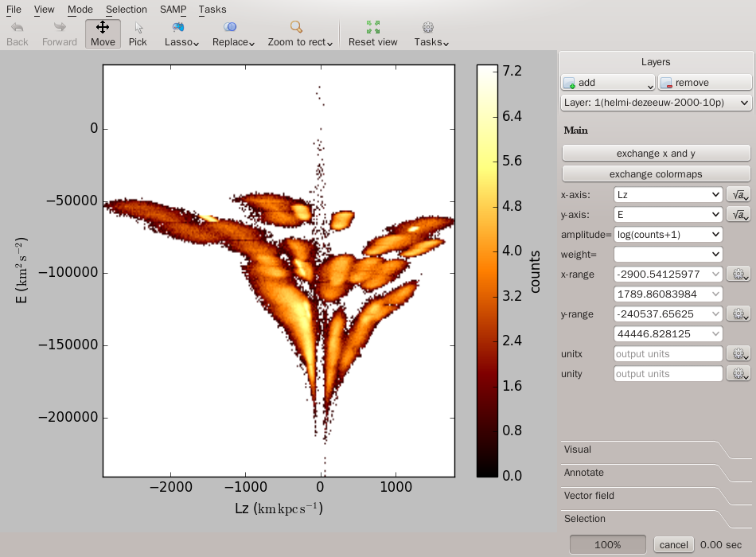Open the x-axis Lz dropdown

[668, 194]
